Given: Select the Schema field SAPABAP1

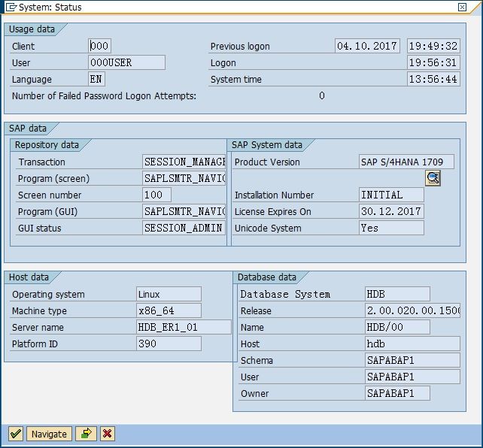Looking at the screenshot, I should pos(412,361).
